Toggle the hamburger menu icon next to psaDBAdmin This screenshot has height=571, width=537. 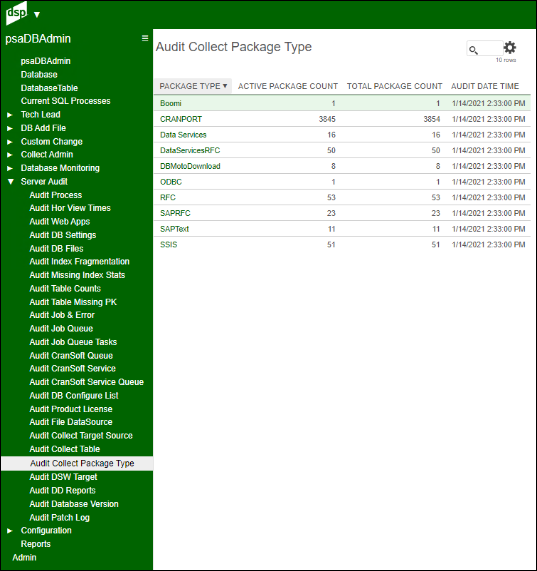coord(145,38)
